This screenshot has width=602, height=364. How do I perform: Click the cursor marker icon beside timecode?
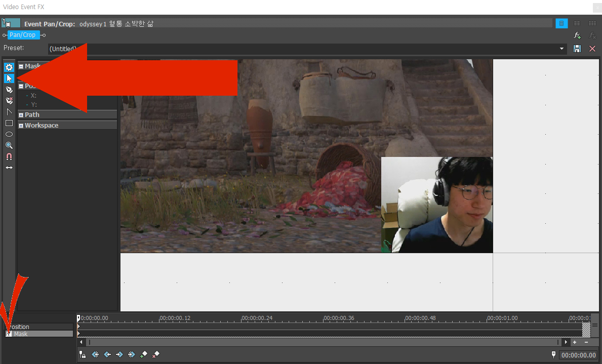[553, 355]
